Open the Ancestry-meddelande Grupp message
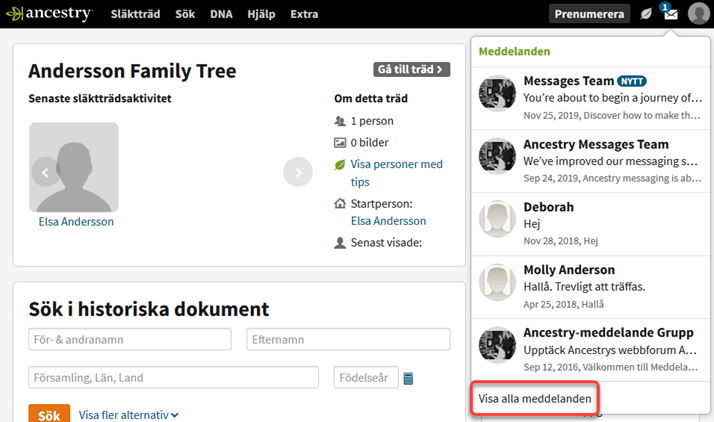The image size is (714, 422). click(590, 350)
